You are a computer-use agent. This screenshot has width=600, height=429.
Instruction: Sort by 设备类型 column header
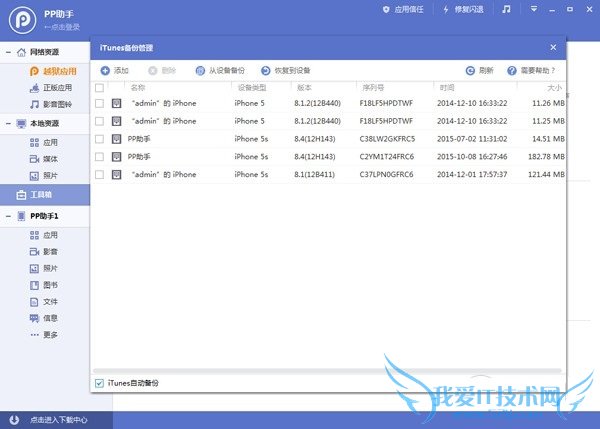252,88
